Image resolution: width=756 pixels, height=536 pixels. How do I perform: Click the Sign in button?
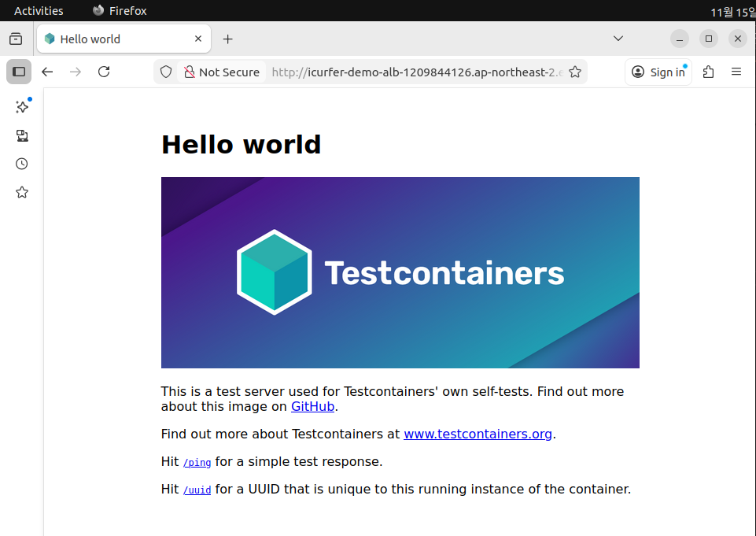pyautogui.click(x=658, y=72)
